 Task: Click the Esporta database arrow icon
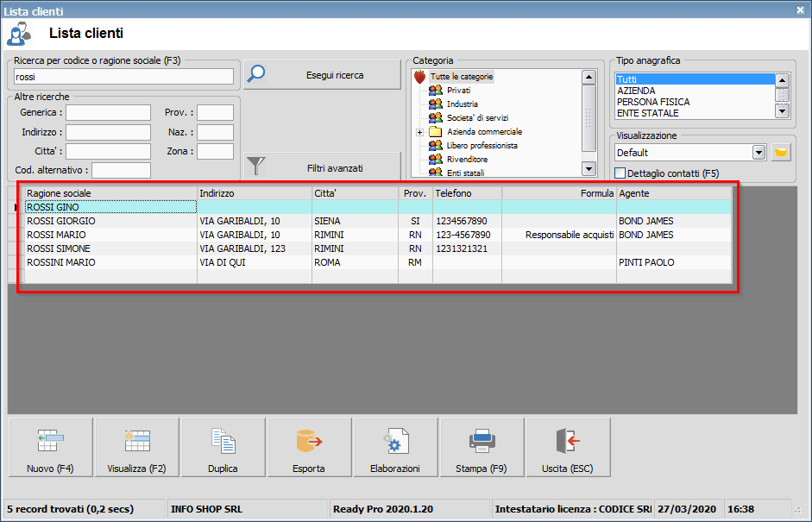coord(309,441)
